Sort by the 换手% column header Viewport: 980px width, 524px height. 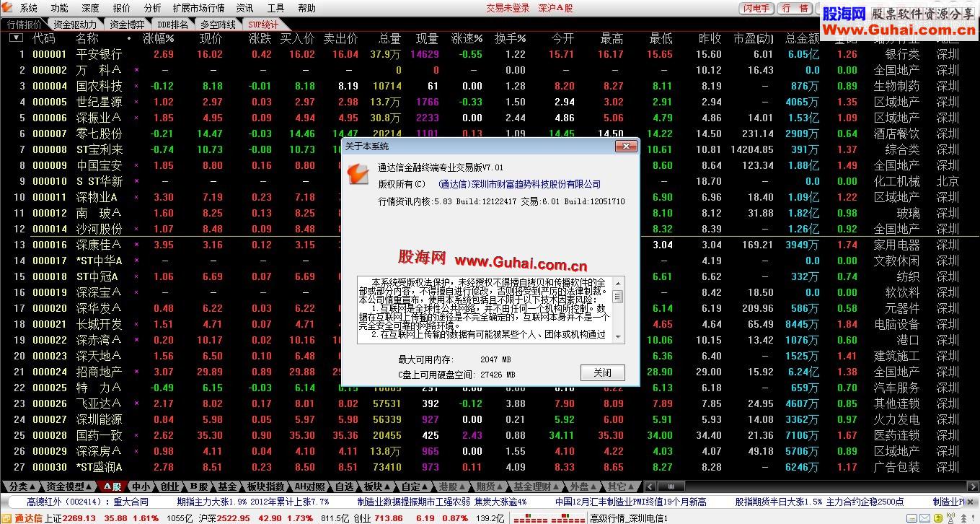click(510, 38)
